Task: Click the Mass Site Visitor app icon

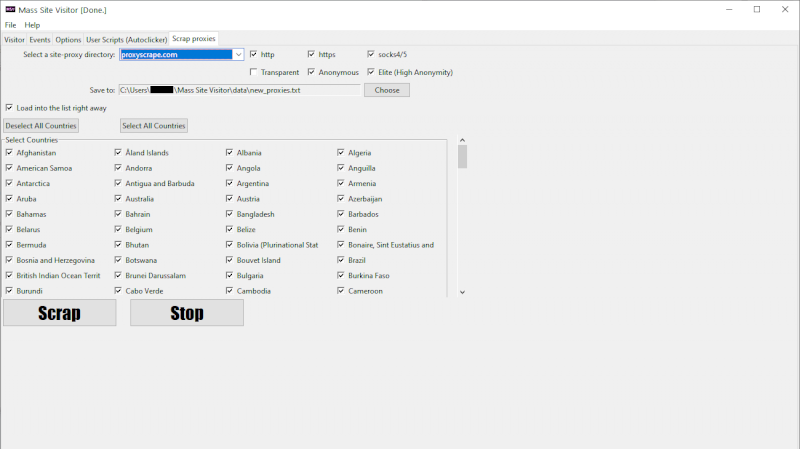Action: [x=10, y=9]
